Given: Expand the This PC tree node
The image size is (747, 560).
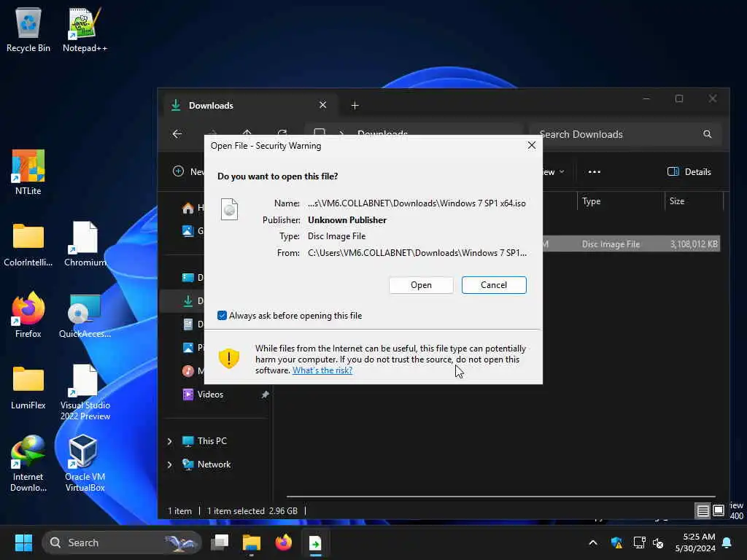Looking at the screenshot, I should pyautogui.click(x=169, y=441).
